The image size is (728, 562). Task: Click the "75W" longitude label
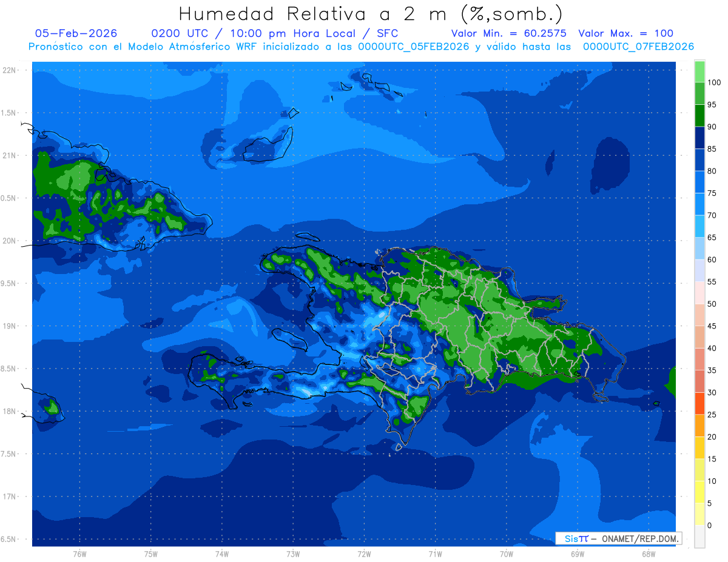tap(151, 554)
